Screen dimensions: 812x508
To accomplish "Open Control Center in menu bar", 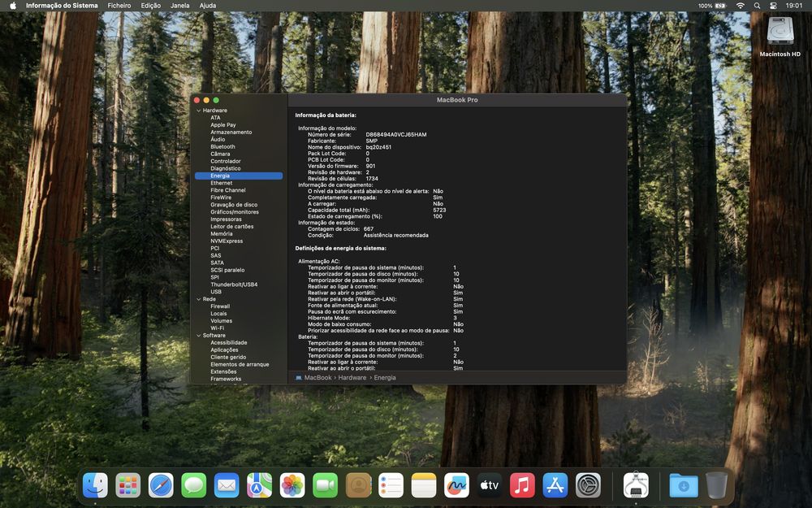I will point(774,6).
